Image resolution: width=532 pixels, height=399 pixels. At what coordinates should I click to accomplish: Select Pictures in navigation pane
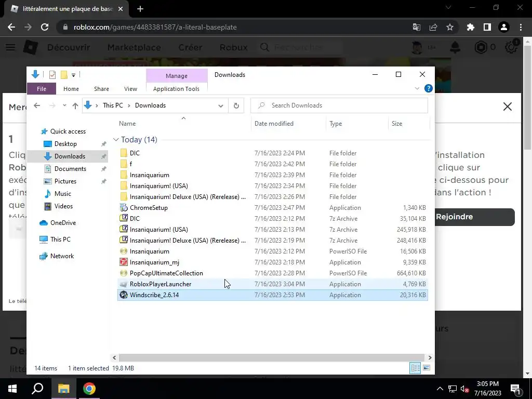[x=65, y=181]
